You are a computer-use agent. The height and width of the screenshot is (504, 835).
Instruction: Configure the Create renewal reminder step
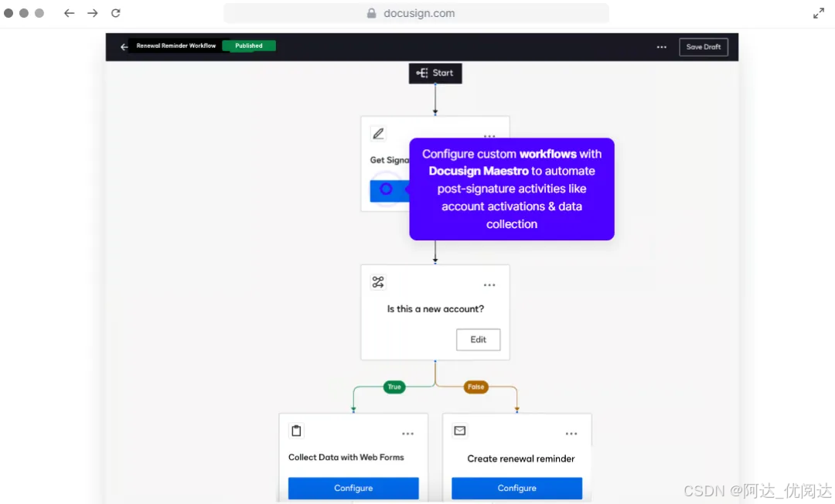pyautogui.click(x=516, y=488)
